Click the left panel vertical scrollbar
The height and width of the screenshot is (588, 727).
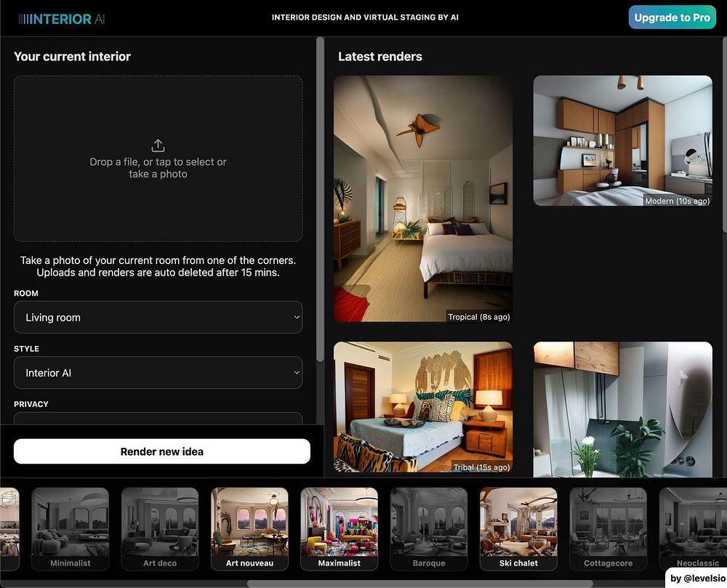[320, 199]
